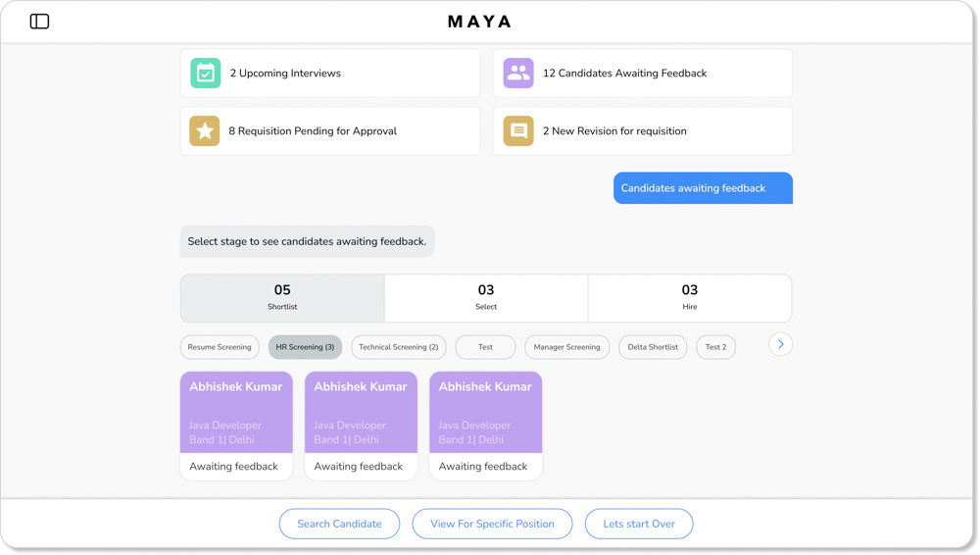Open the Hire stage tab

(689, 298)
